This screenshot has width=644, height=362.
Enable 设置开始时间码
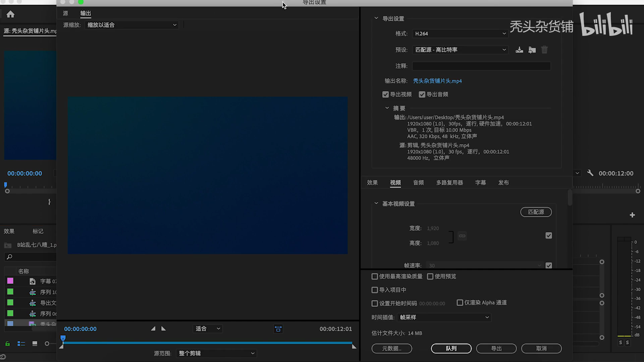pyautogui.click(x=375, y=303)
